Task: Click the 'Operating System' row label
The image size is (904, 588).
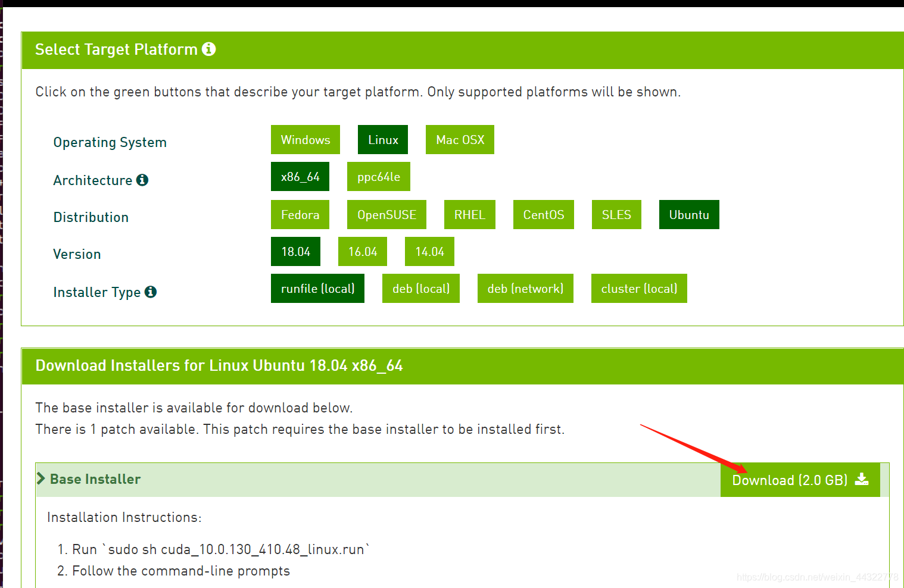Action: (x=110, y=142)
